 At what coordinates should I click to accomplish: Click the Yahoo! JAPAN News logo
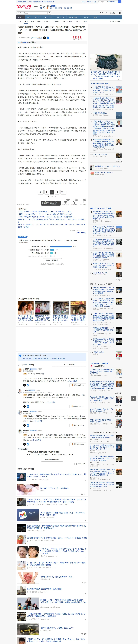pos(27,7)
